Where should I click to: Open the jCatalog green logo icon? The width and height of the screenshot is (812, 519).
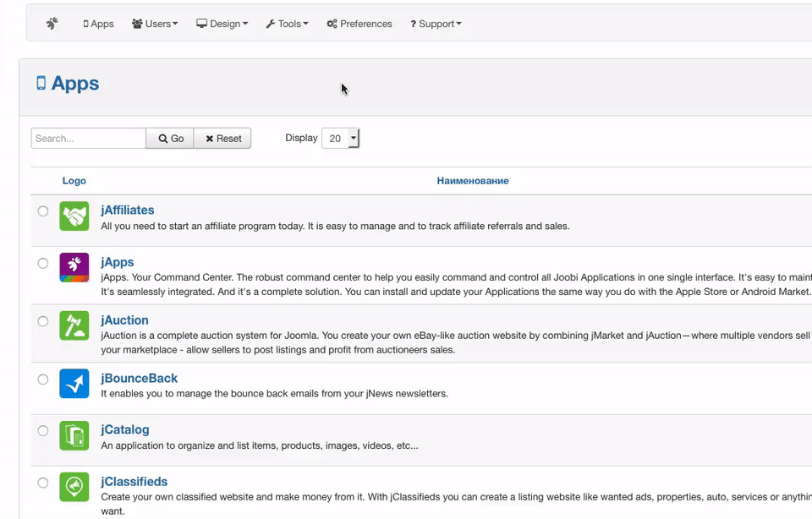coord(74,435)
